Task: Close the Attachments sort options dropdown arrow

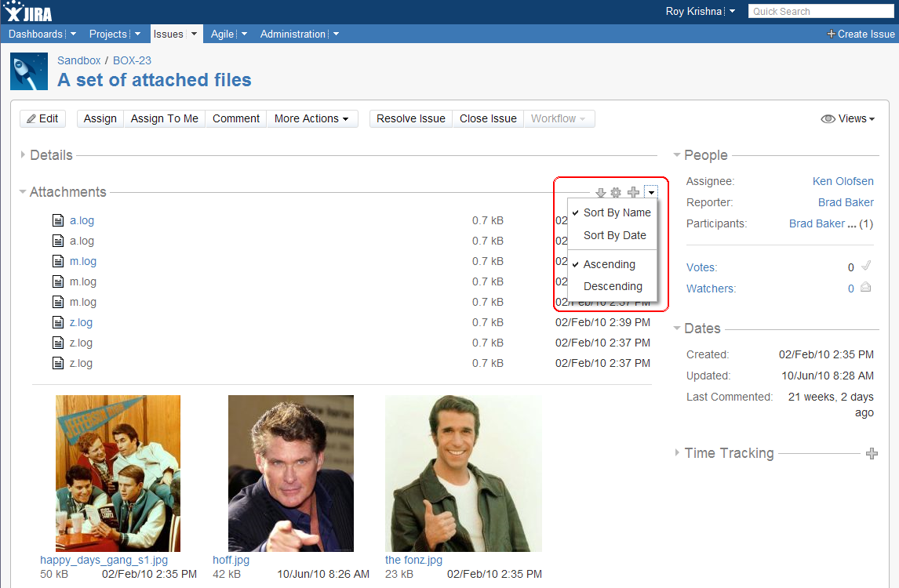Action: click(651, 193)
